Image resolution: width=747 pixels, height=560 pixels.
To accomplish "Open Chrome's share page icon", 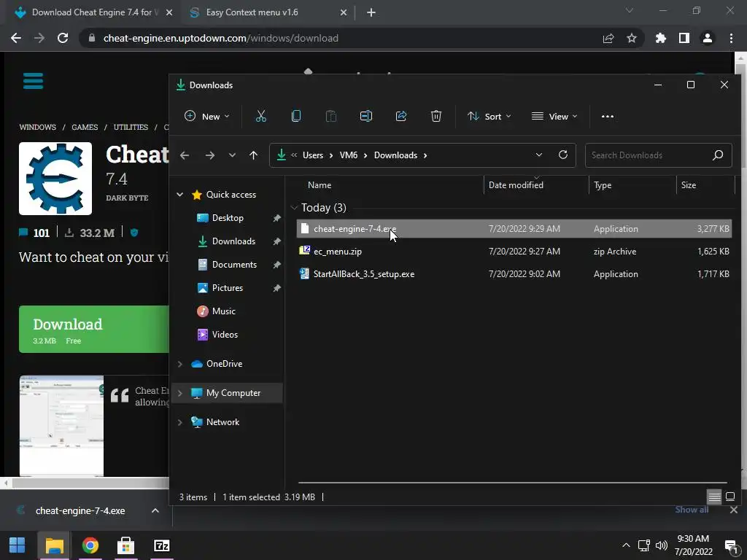I will (x=608, y=38).
